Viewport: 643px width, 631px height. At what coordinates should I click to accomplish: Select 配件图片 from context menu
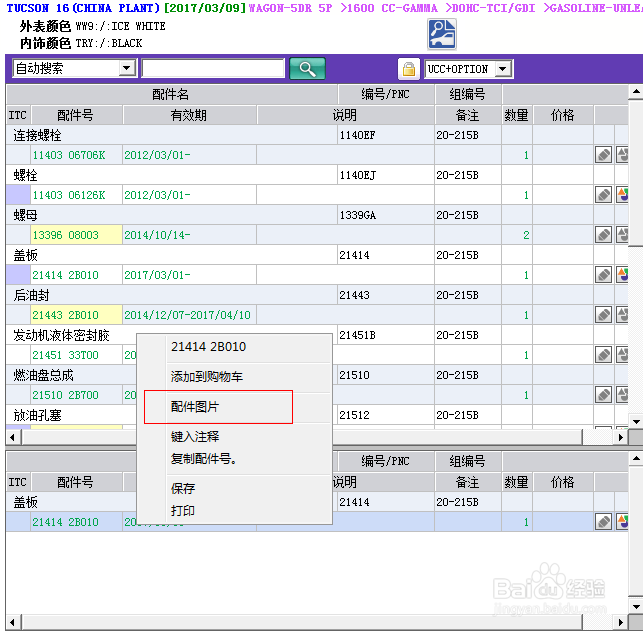tap(195, 407)
